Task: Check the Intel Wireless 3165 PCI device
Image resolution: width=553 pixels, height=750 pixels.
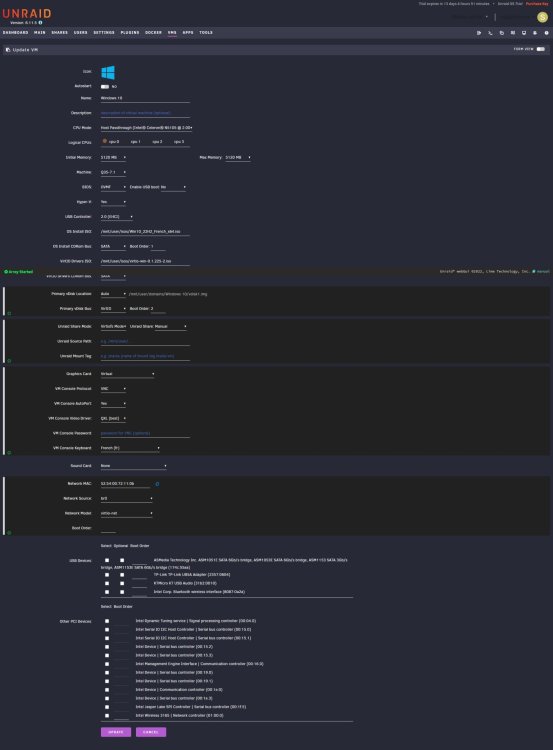Action: tap(107, 716)
